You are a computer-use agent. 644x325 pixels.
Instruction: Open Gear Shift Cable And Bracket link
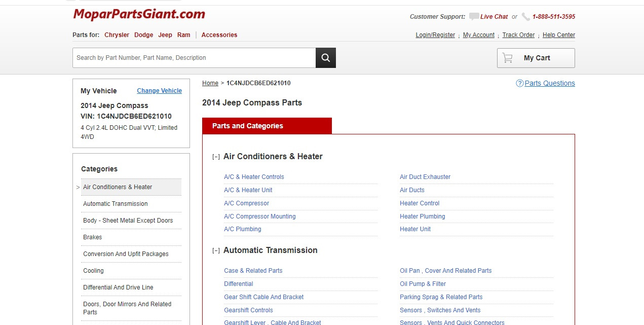[264, 297]
